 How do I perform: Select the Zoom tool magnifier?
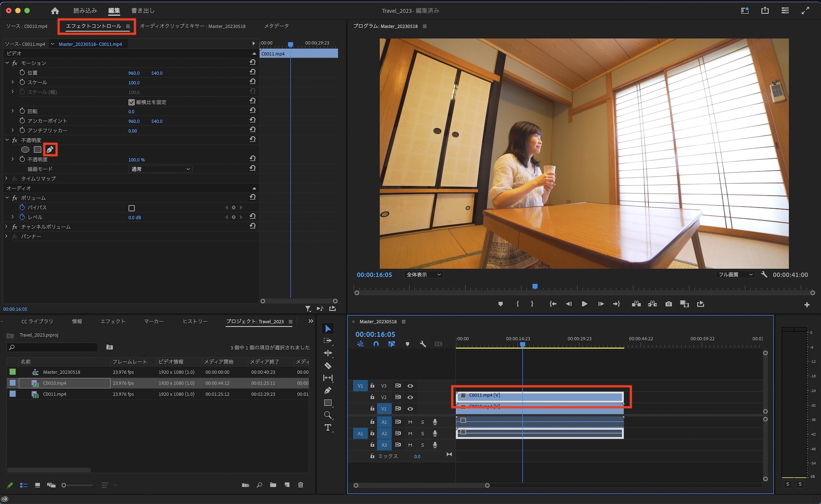(x=328, y=415)
